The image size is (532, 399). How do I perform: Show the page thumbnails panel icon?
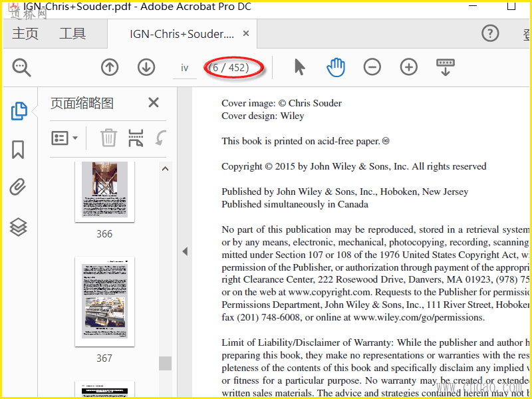(19, 111)
